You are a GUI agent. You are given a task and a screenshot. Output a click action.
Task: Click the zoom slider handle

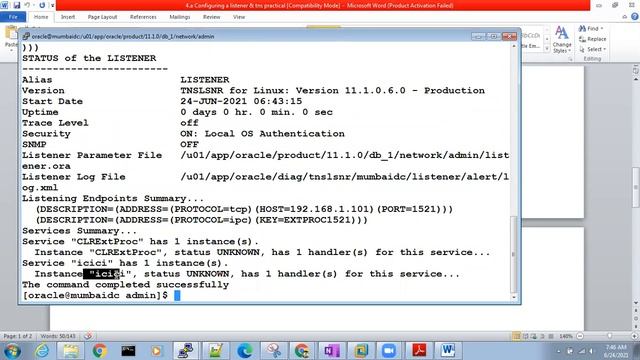point(609,336)
